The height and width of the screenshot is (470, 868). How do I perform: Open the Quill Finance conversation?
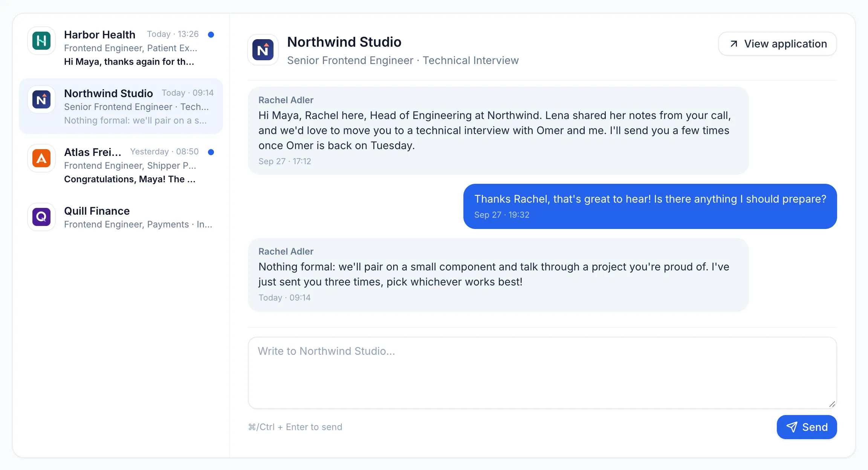pos(121,217)
